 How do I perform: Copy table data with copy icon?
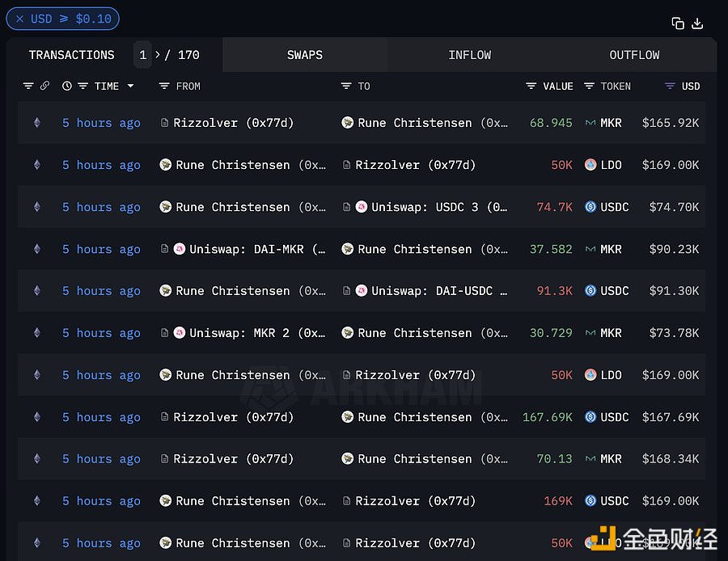677,23
